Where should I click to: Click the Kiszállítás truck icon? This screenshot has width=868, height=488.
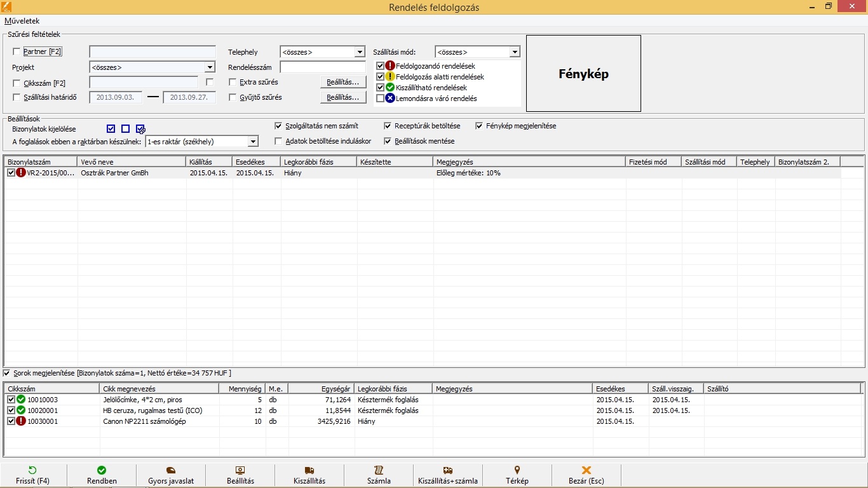coord(309,470)
